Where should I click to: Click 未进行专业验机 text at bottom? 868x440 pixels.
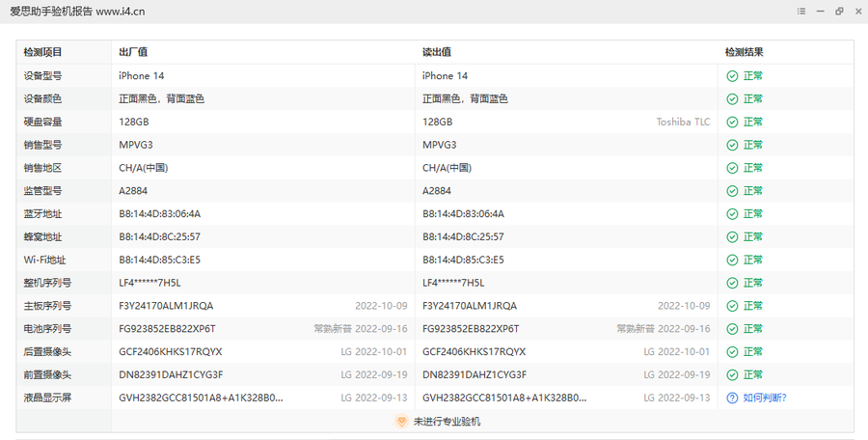pyautogui.click(x=447, y=421)
